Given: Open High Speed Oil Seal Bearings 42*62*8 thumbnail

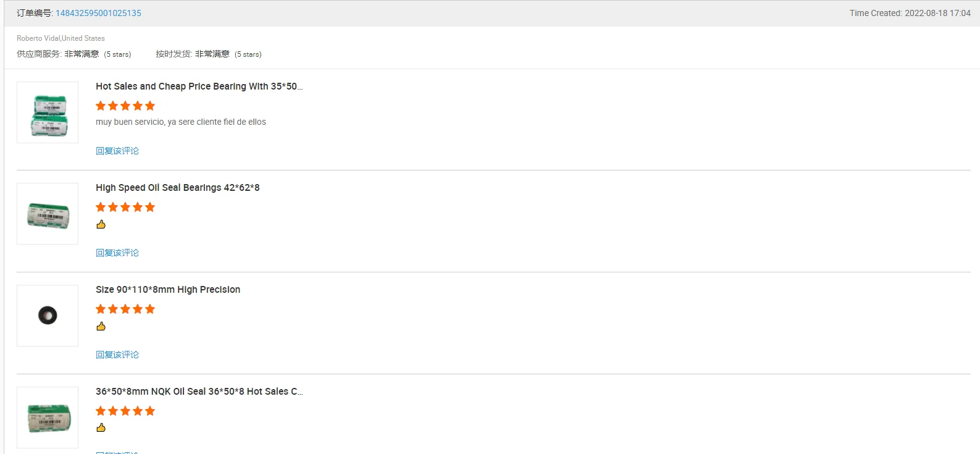Looking at the screenshot, I should [48, 214].
